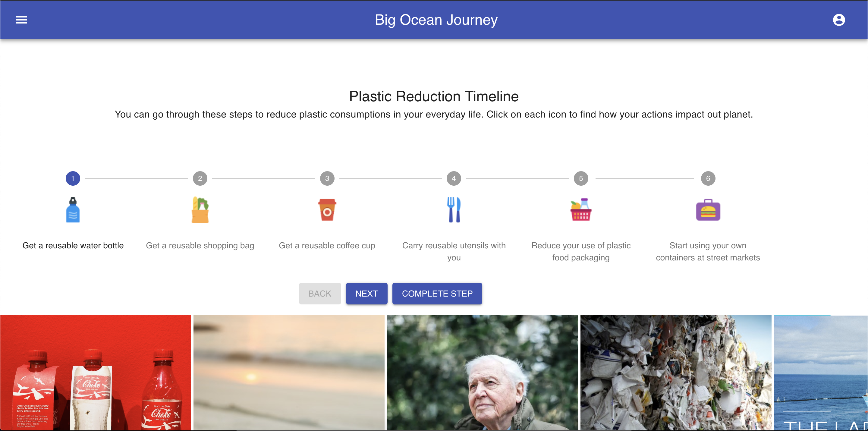Click the shopping bag grocery icon
Viewport: 868px width, 431px height.
[x=200, y=209]
